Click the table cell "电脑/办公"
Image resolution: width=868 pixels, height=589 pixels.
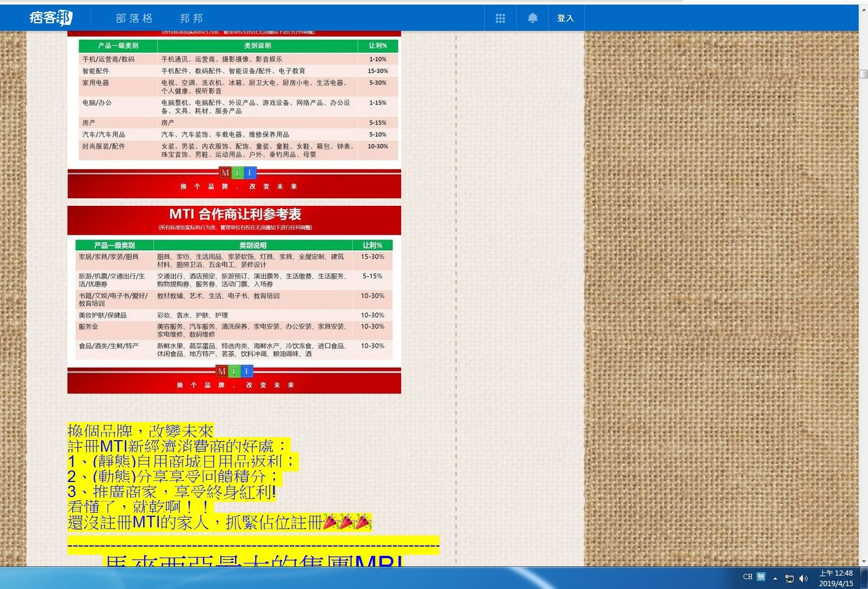point(97,102)
